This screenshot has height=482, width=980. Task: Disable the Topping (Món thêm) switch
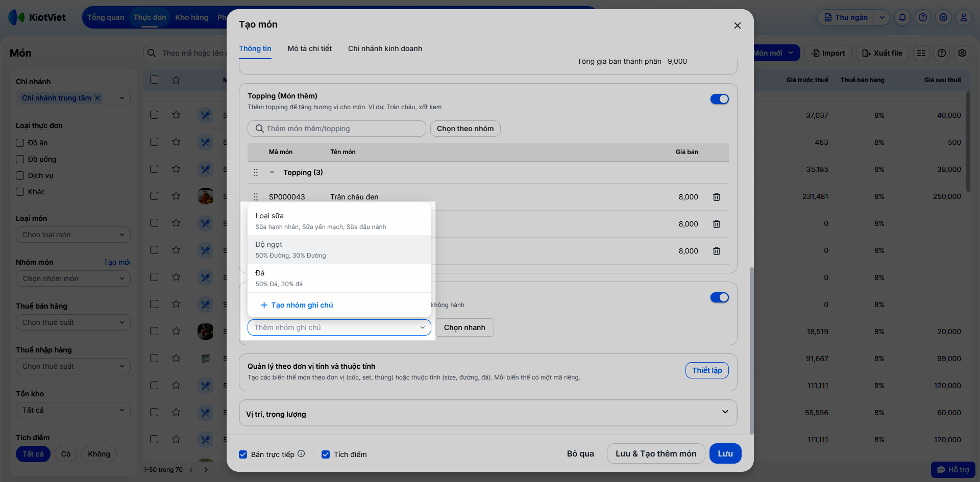[719, 99]
